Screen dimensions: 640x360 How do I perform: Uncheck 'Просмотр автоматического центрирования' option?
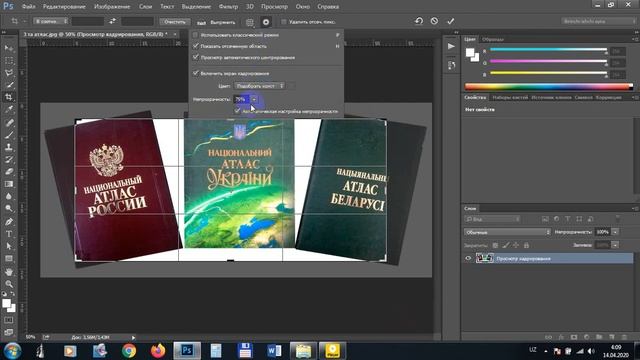[x=195, y=58]
